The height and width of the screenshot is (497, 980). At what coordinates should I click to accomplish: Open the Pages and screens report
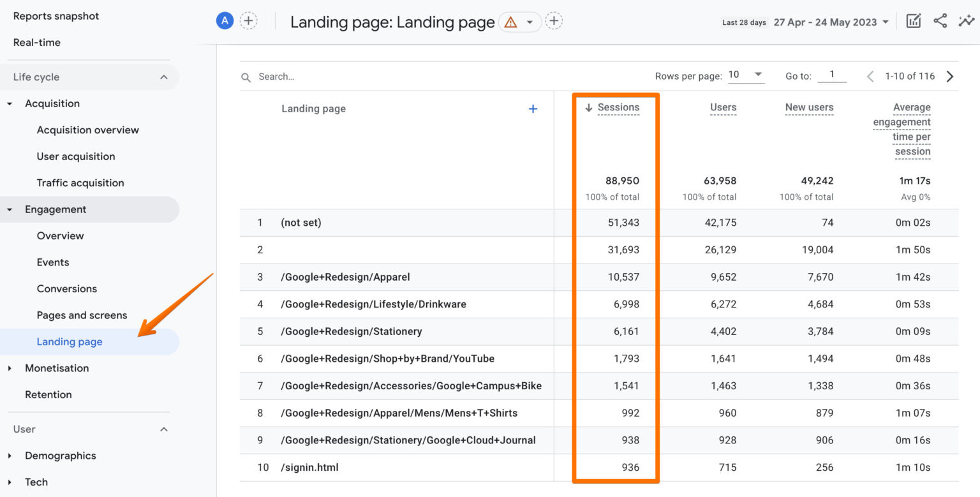tap(82, 315)
